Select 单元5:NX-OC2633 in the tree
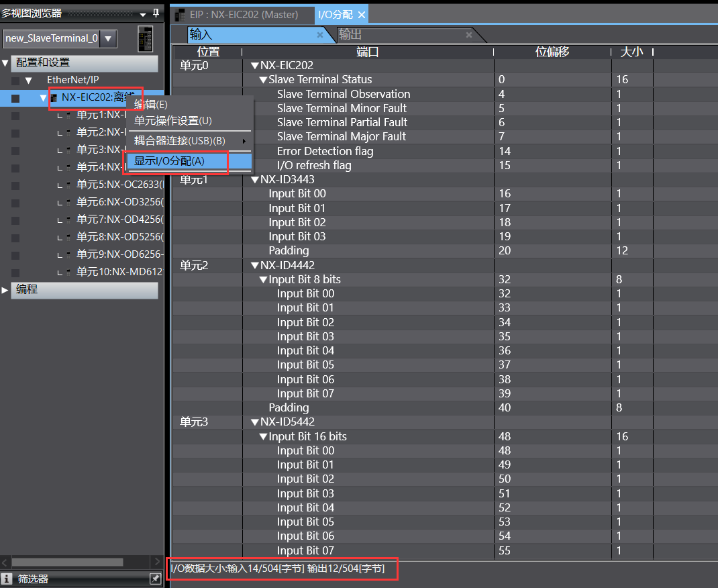The width and height of the screenshot is (718, 588). (x=119, y=184)
